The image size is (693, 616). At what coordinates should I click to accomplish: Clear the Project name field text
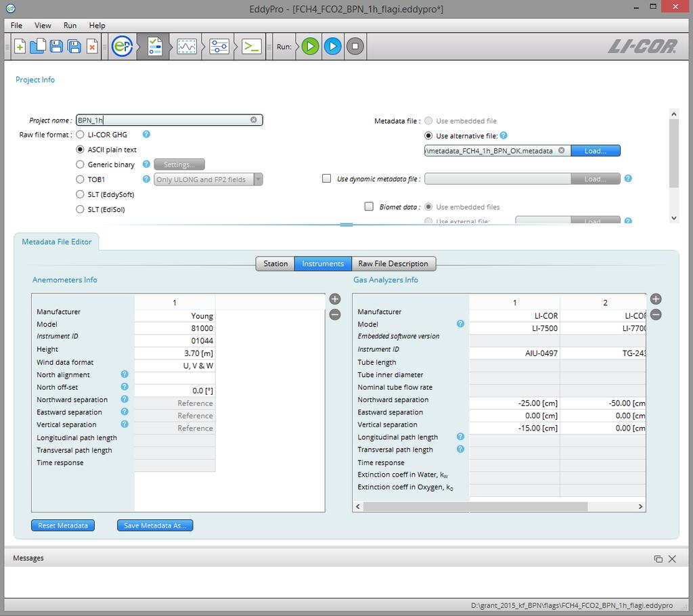point(254,120)
